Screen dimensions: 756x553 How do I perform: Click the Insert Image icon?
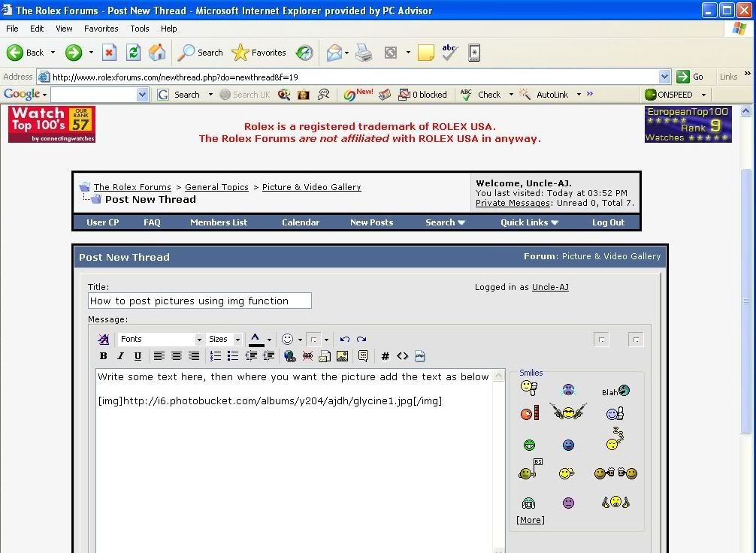[x=343, y=356]
